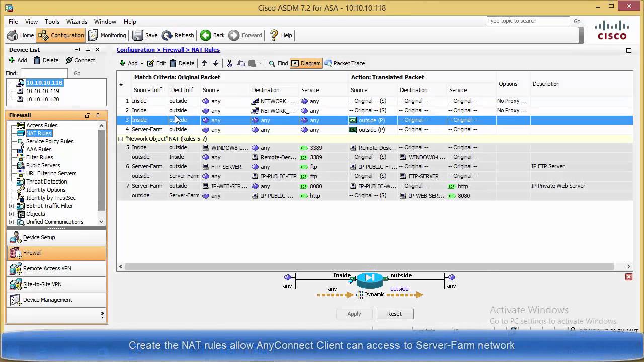644x362 pixels.
Task: Open the Remote Access VPN panel
Action: (x=56, y=268)
